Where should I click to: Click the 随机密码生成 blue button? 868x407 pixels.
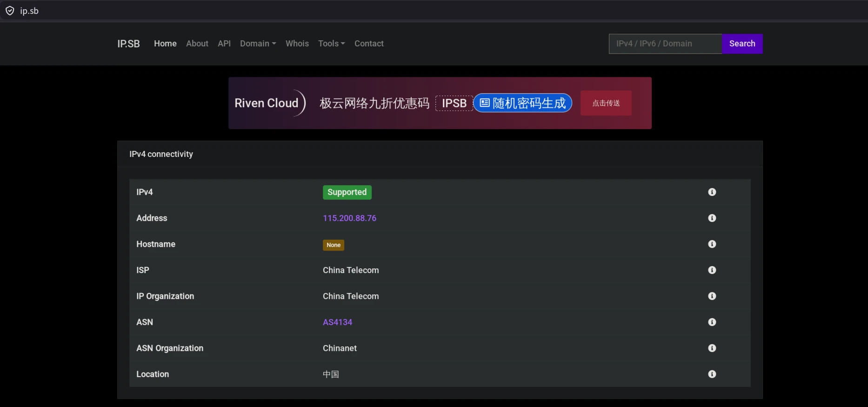[x=522, y=103]
